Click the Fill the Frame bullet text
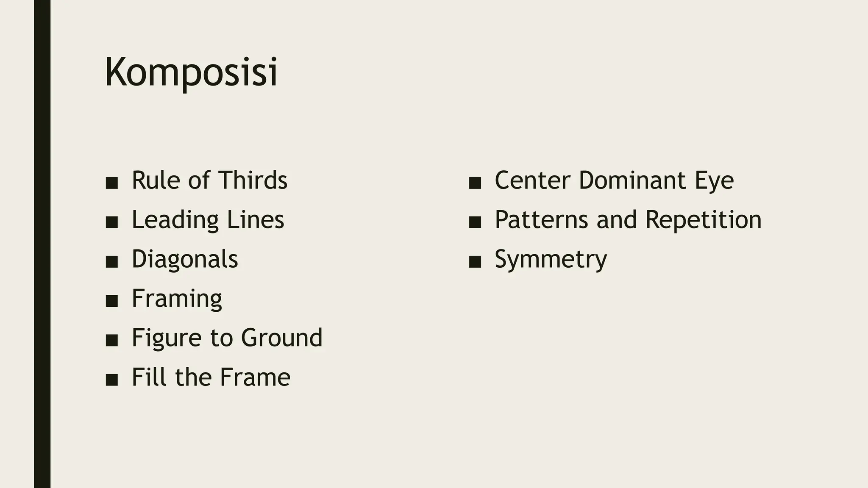This screenshot has width=868, height=488. point(211,377)
